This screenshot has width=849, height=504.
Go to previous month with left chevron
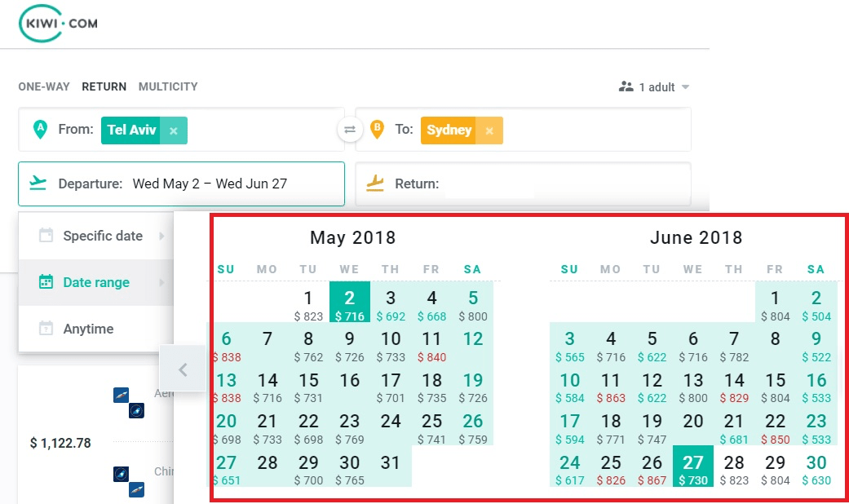pyautogui.click(x=183, y=369)
